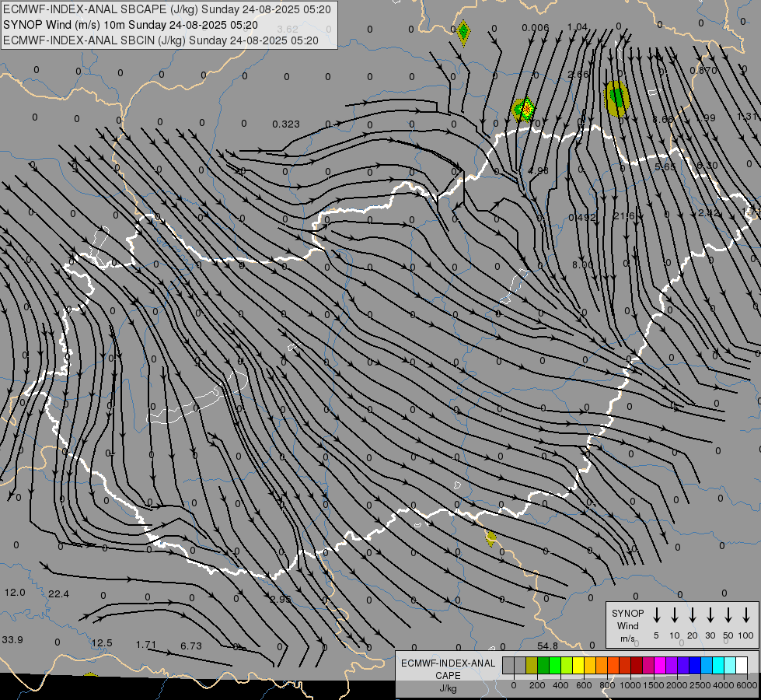
Task: Click the 100 m/s wind arrow in legend
Action: point(746,615)
